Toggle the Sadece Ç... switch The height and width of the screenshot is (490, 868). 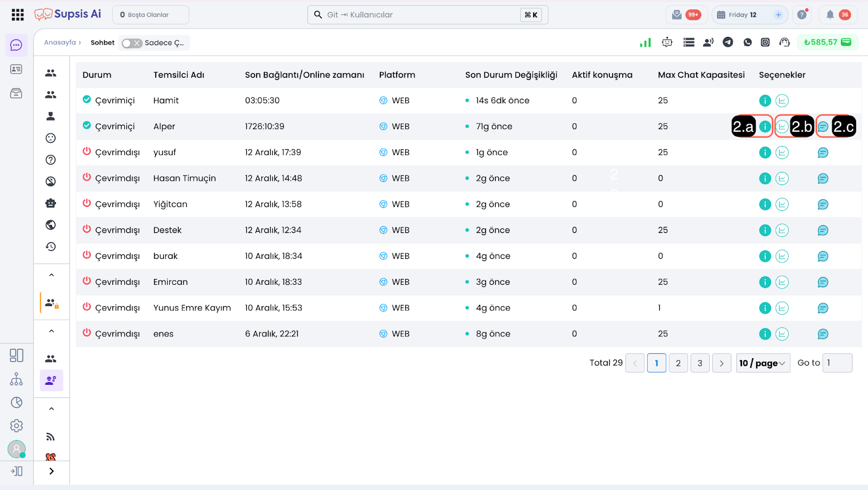(x=132, y=43)
